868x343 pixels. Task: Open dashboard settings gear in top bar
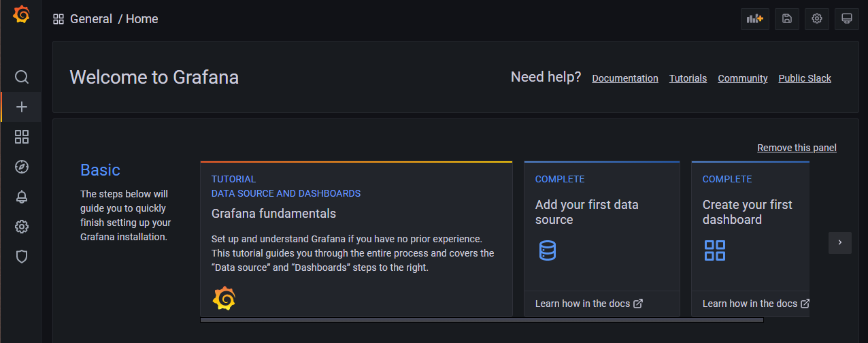(817, 19)
